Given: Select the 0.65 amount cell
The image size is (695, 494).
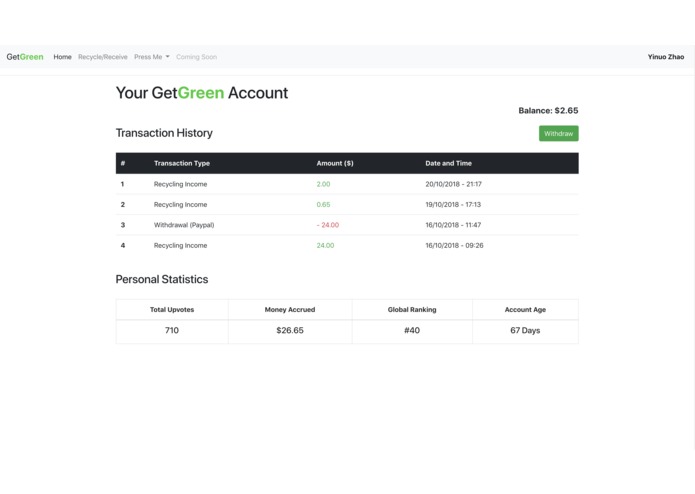Looking at the screenshot, I should (x=323, y=204).
